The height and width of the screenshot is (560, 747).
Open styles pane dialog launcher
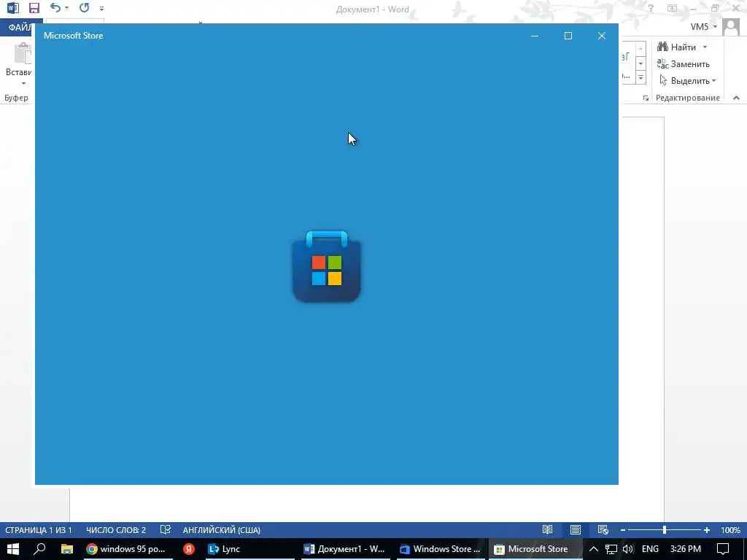click(x=646, y=98)
